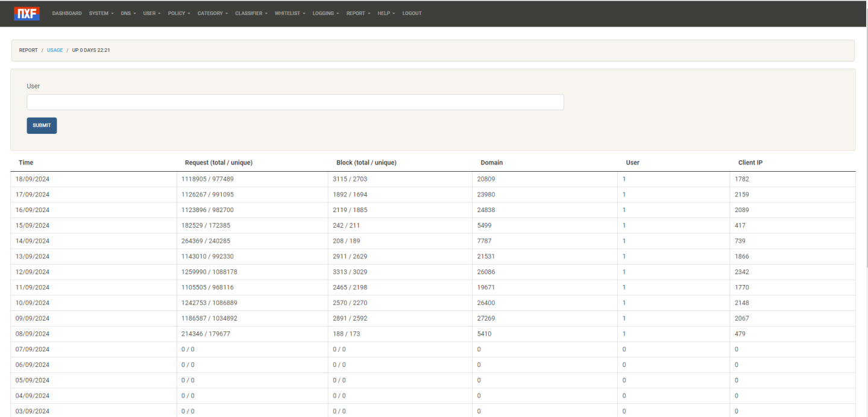The height and width of the screenshot is (417, 868).
Task: Open user link for 16/09/2024
Action: [x=624, y=210]
